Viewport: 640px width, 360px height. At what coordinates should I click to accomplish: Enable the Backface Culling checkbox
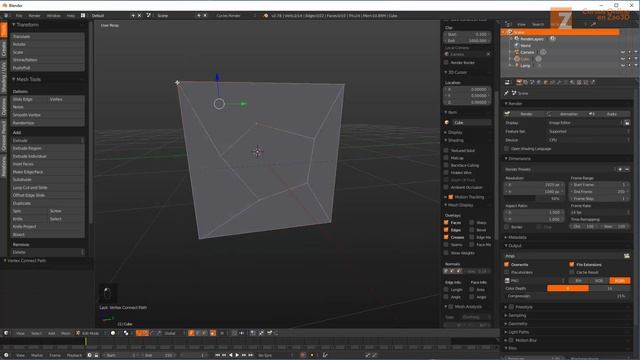click(x=446, y=165)
